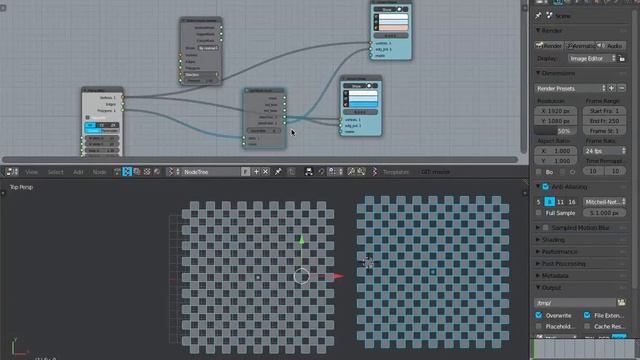Enable the Sampled Motion Blur checkbox

coord(545,228)
